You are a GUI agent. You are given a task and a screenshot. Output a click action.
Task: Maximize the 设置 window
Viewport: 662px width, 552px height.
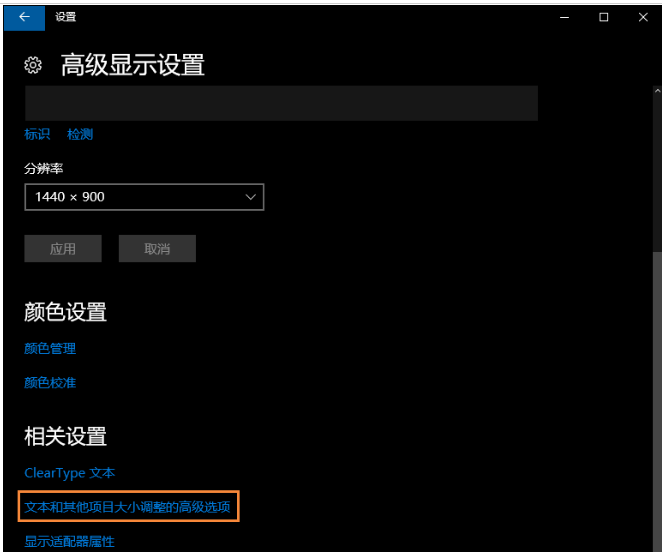(x=604, y=17)
